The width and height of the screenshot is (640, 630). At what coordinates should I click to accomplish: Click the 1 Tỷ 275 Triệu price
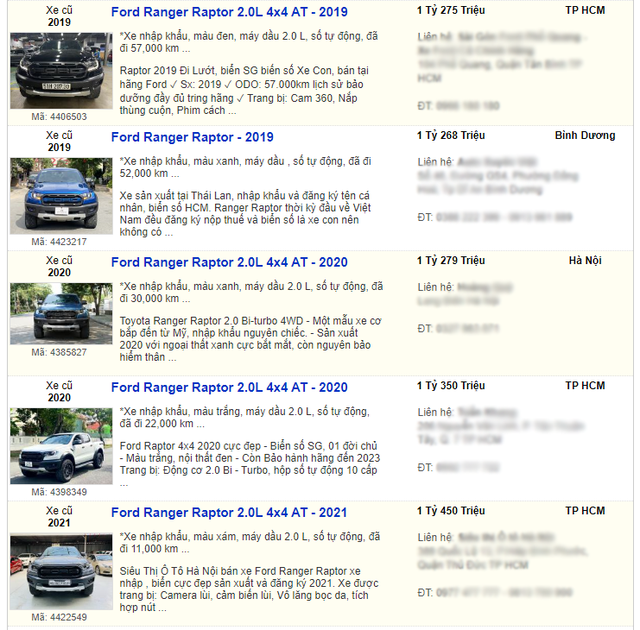click(x=451, y=10)
